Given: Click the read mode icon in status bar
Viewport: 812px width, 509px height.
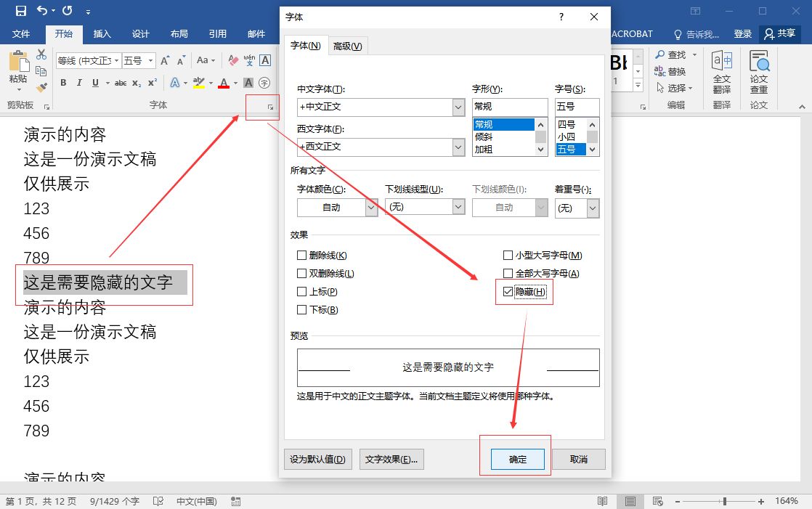Looking at the screenshot, I should (x=602, y=501).
